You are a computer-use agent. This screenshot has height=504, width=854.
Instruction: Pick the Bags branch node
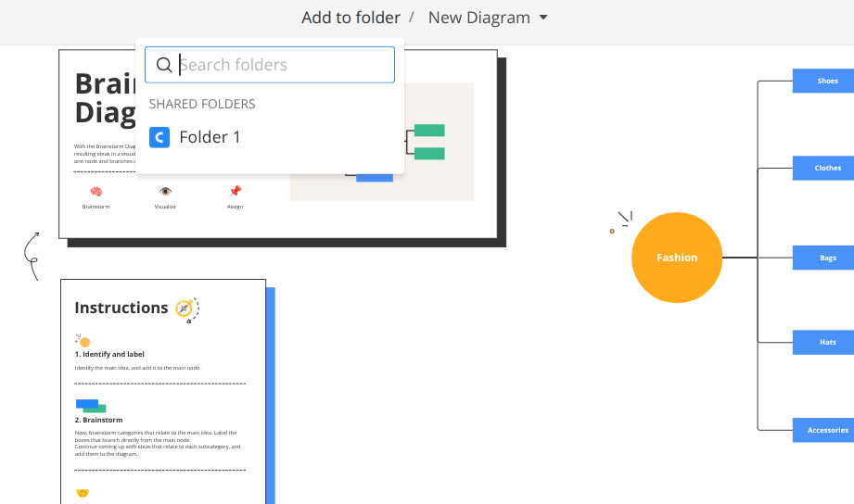tap(827, 258)
